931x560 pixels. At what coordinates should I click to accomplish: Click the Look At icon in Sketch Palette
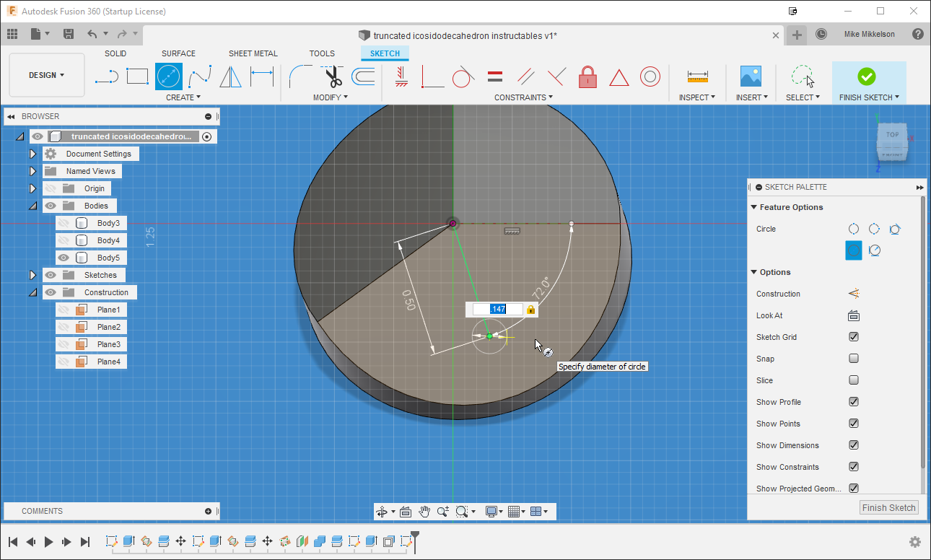tap(853, 315)
